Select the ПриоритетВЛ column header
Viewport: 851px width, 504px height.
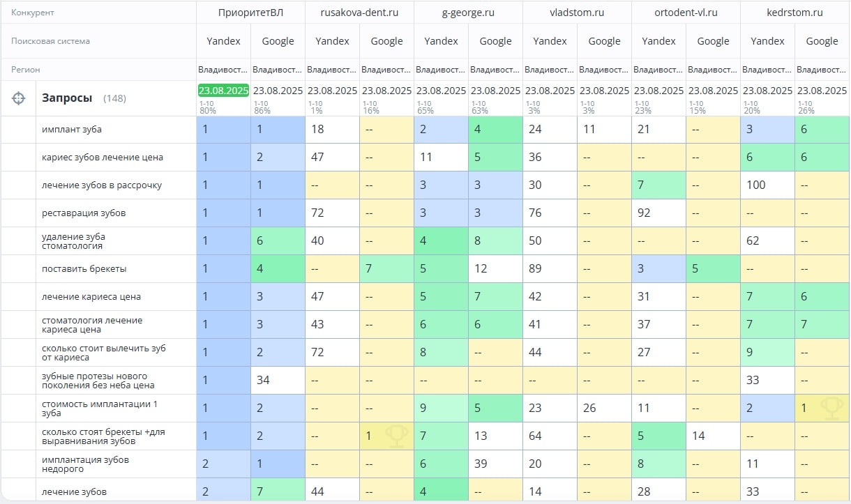coord(250,13)
